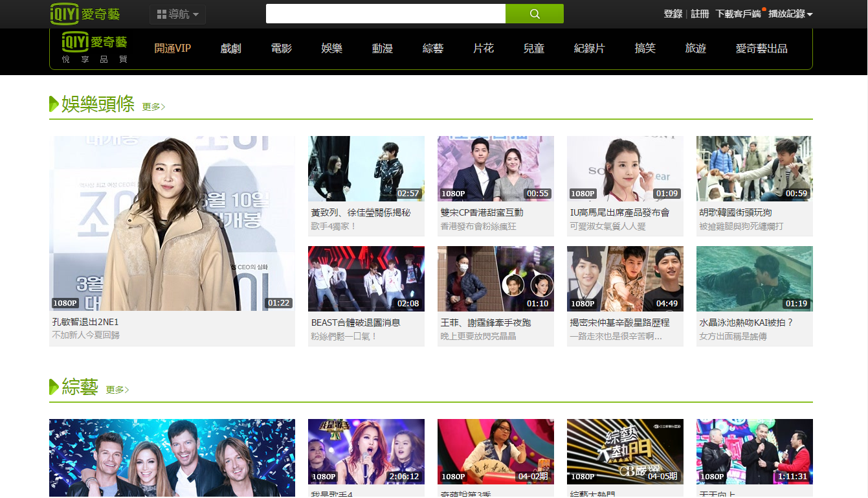Play the 胡歌韓國街頭玩狗 video thumbnail
Viewport: 868px width, 498px height.
[754, 168]
